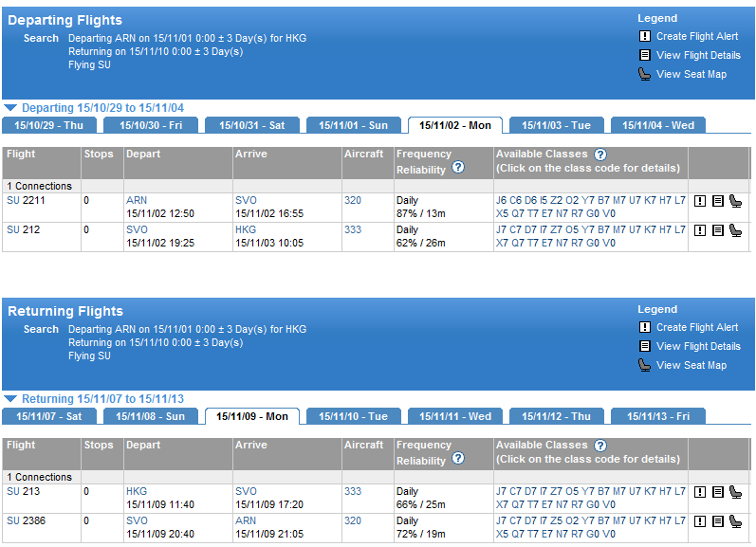
Task: View seat map for flight SU 212
Action: [x=735, y=230]
